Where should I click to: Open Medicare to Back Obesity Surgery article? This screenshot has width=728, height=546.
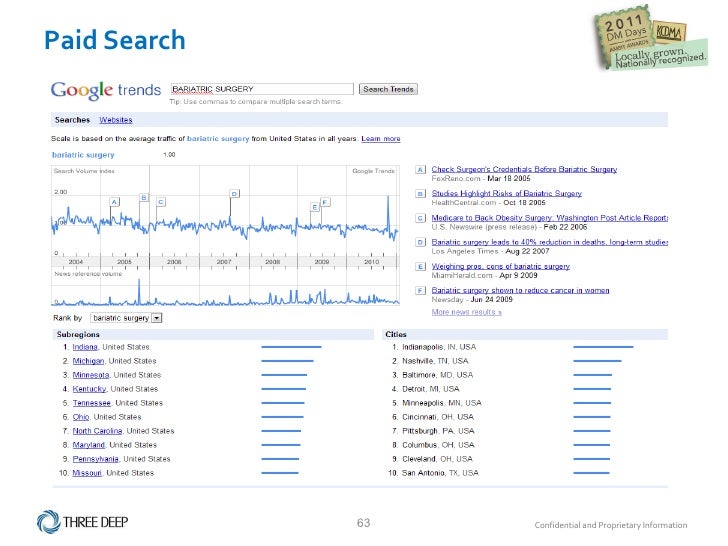tap(550, 218)
